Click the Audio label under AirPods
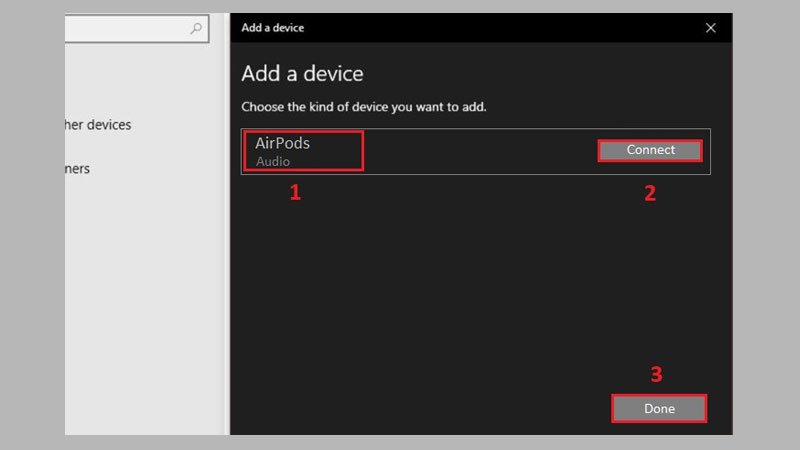 point(274,161)
